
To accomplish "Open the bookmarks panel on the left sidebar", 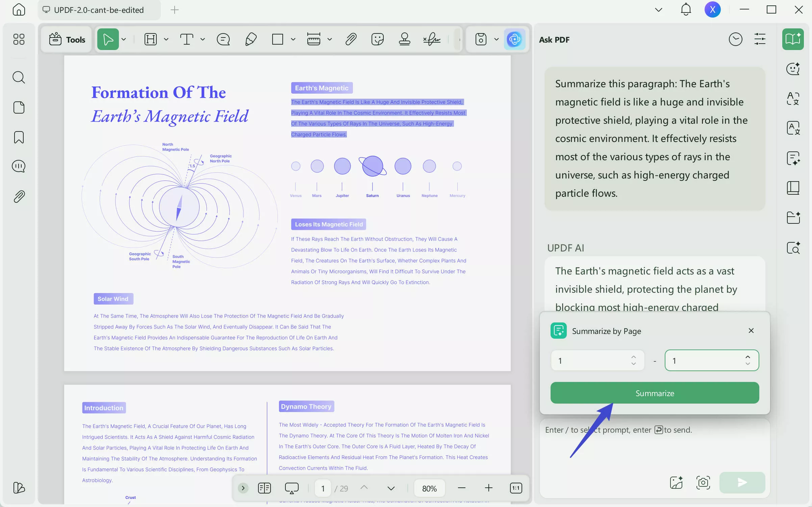I will point(19,137).
